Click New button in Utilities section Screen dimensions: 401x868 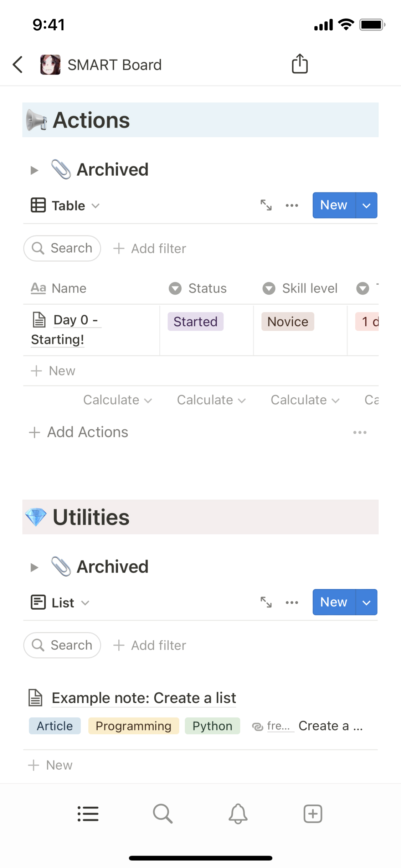tap(334, 602)
